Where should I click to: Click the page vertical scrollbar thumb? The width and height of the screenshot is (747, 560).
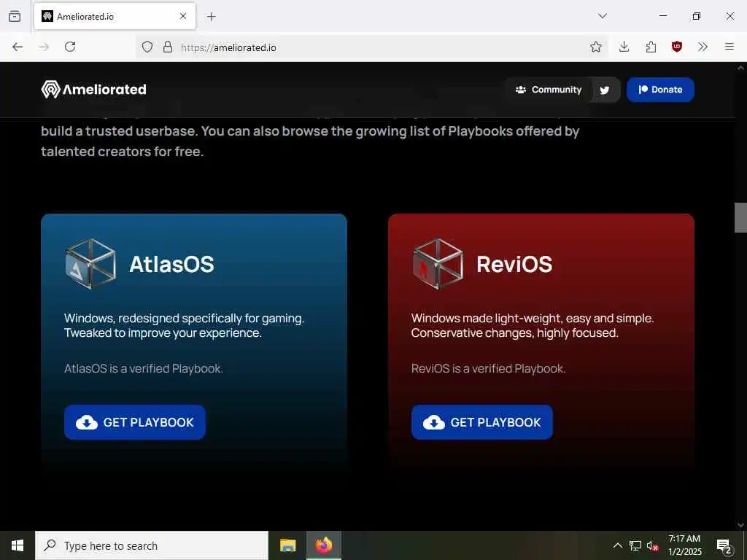coord(740,217)
